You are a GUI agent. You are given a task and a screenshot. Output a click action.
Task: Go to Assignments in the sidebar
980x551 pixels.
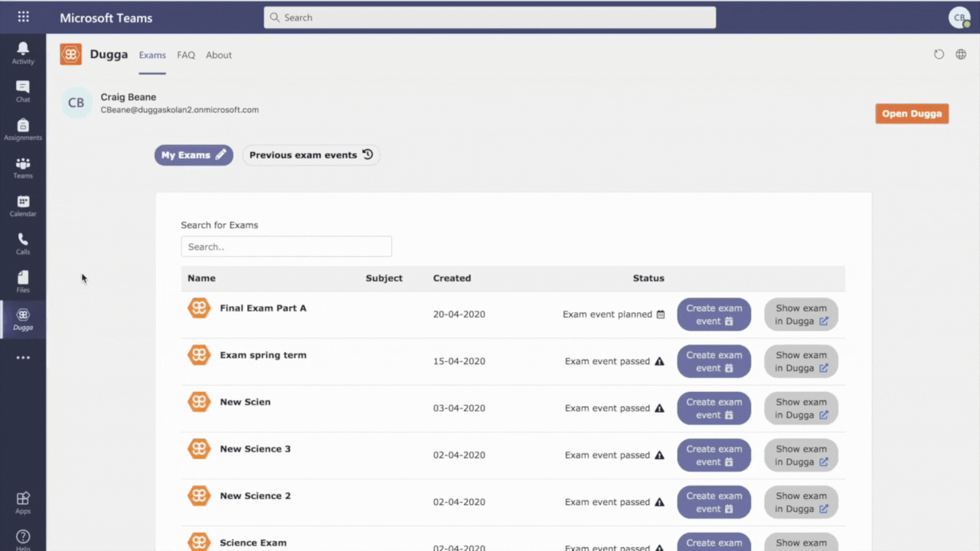pyautogui.click(x=23, y=129)
